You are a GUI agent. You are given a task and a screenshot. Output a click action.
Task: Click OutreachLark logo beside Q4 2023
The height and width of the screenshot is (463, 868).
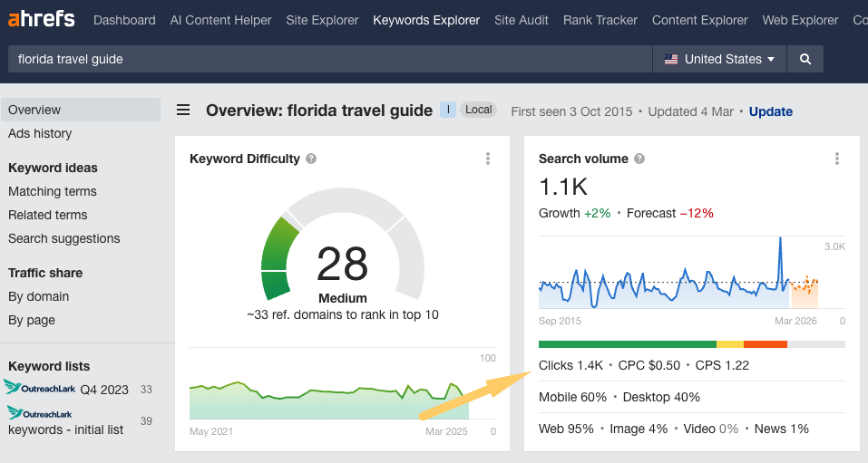tap(40, 387)
